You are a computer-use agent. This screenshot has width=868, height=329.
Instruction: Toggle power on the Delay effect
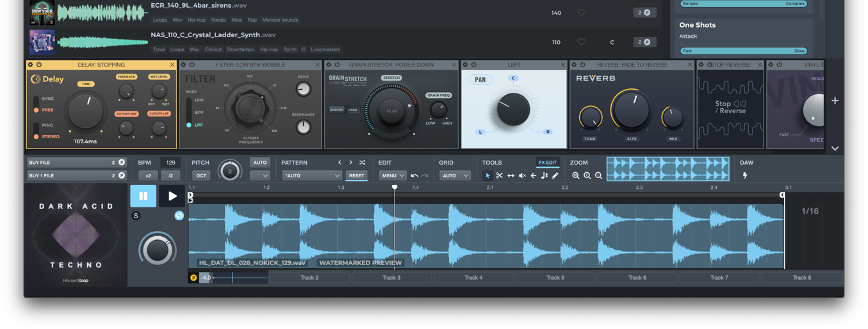point(39,65)
